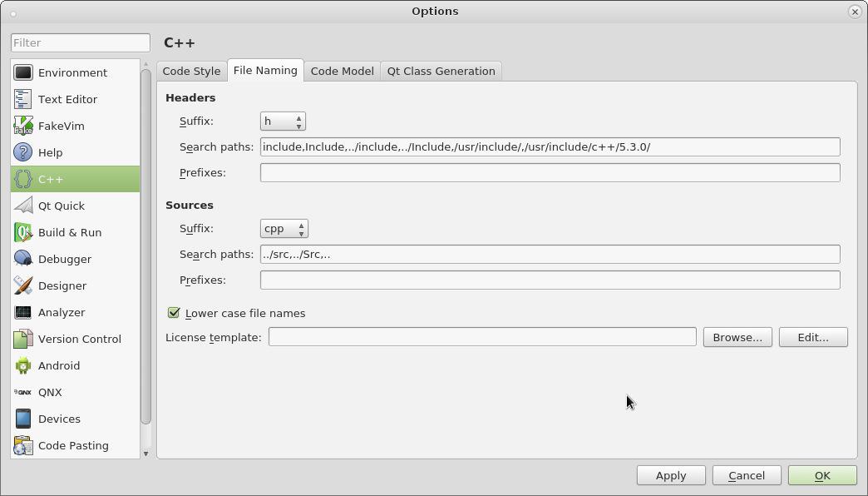Screen dimensions: 868x496
Task: Click the Edit... license template button
Action: point(813,337)
